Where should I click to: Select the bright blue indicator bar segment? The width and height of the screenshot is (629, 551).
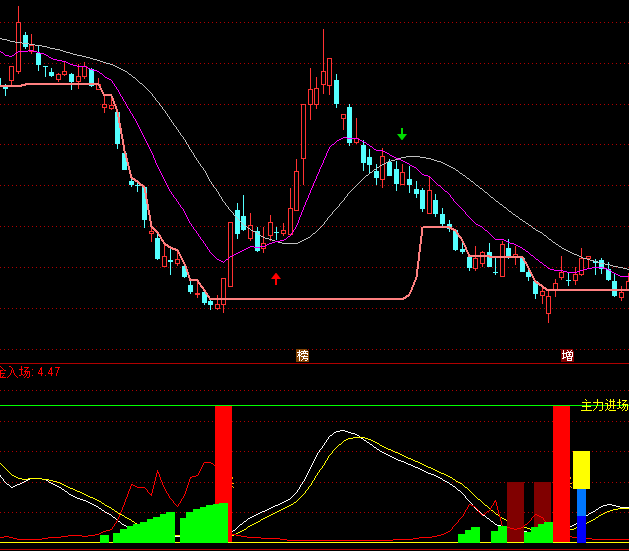[581, 502]
